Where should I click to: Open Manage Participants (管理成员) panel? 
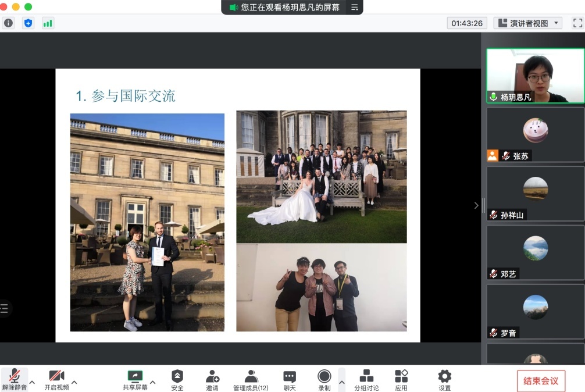(x=251, y=379)
